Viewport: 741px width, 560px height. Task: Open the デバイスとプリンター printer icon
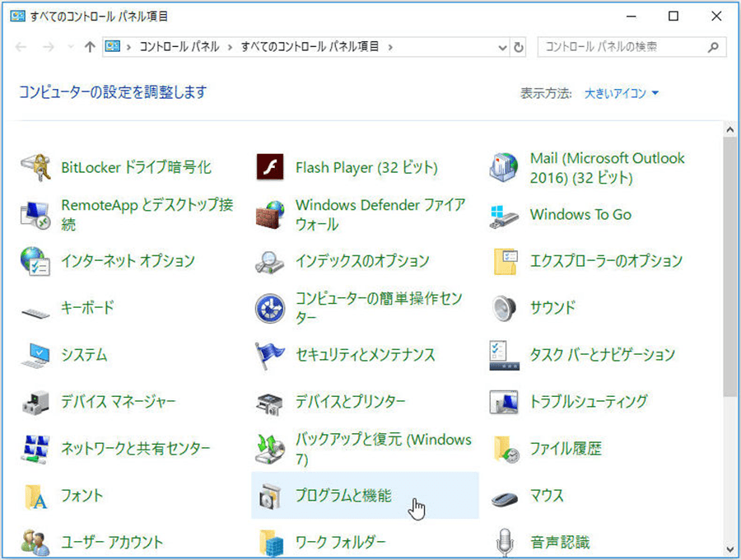270,404
